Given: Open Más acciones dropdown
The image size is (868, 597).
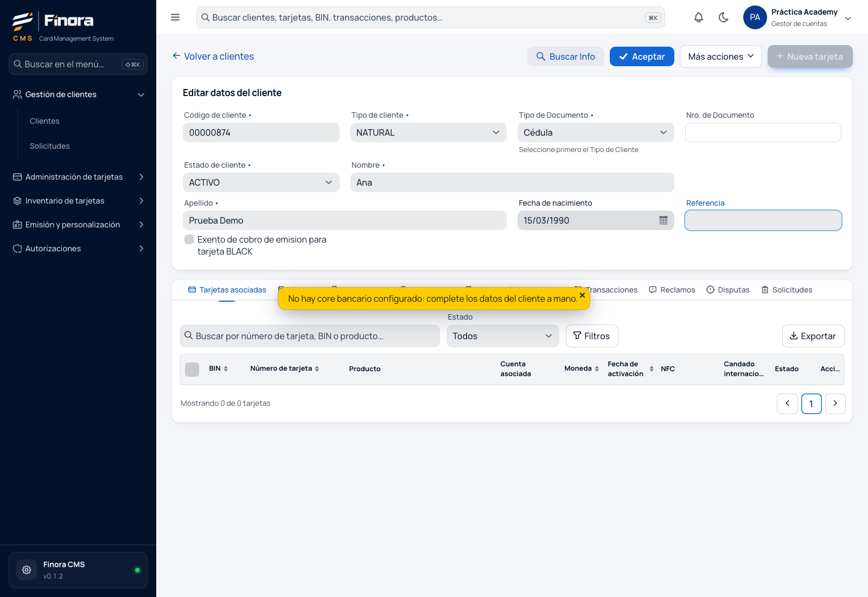Looking at the screenshot, I should click(x=720, y=56).
